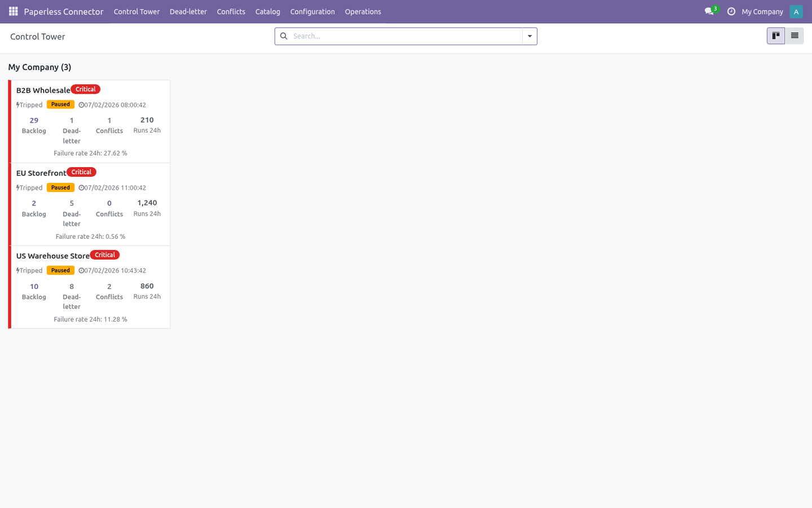This screenshot has width=812, height=508.
Task: Click the B2B Wholesale Critical badge
Action: point(86,89)
